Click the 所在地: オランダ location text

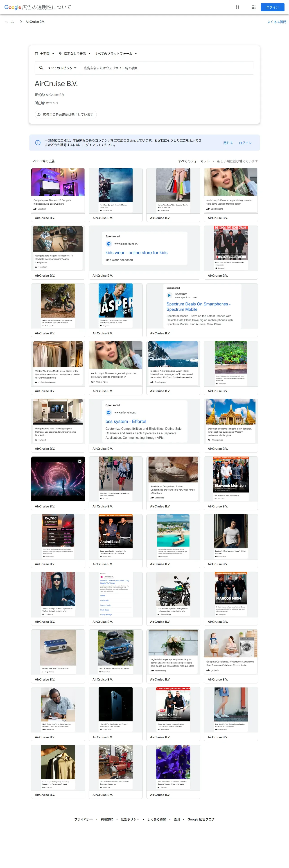[x=46, y=103]
